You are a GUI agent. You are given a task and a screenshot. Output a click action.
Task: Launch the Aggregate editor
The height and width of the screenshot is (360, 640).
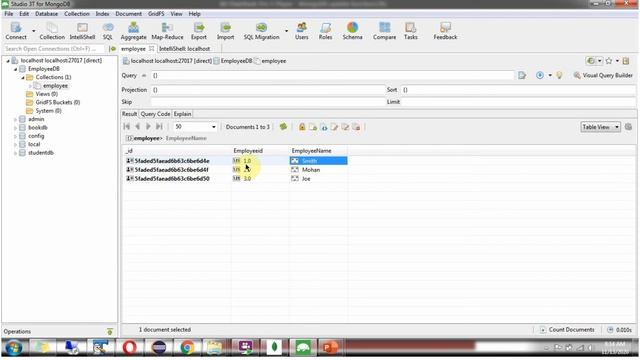point(133,31)
